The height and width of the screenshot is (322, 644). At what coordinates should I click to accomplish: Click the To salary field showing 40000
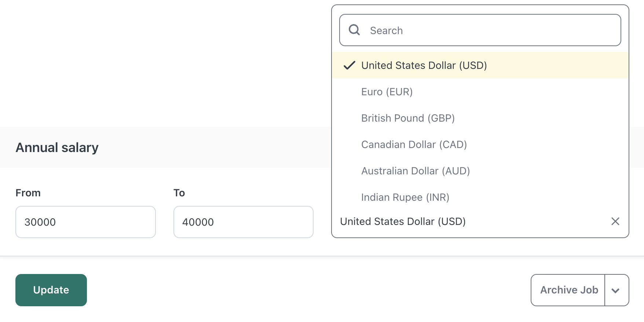pos(243,222)
